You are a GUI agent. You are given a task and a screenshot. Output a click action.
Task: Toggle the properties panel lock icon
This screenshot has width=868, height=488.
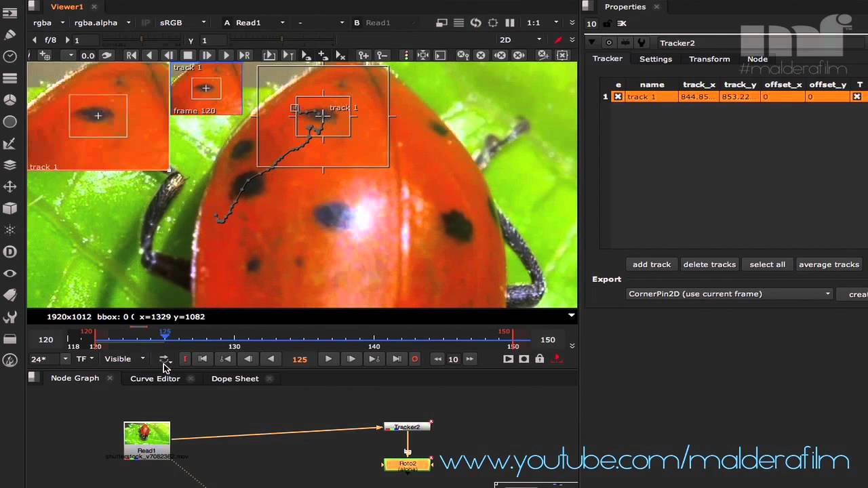coord(607,24)
